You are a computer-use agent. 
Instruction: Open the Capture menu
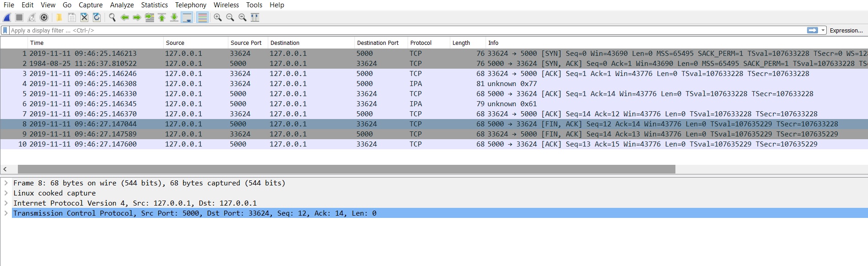91,5
